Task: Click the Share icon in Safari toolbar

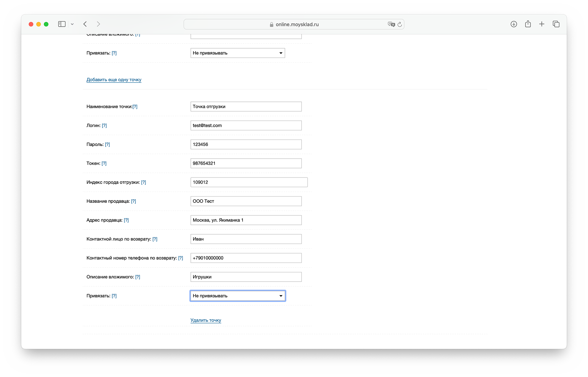Action: coord(528,24)
